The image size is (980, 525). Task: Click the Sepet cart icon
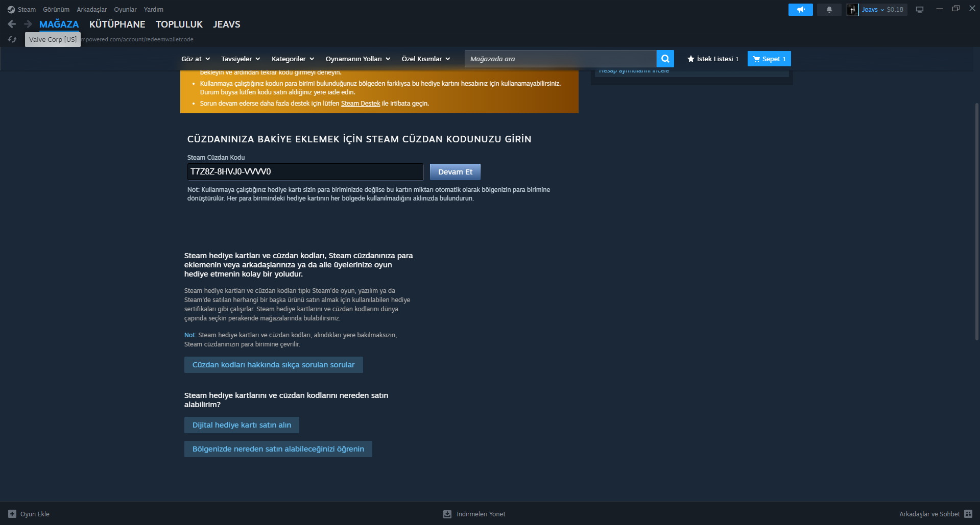756,59
